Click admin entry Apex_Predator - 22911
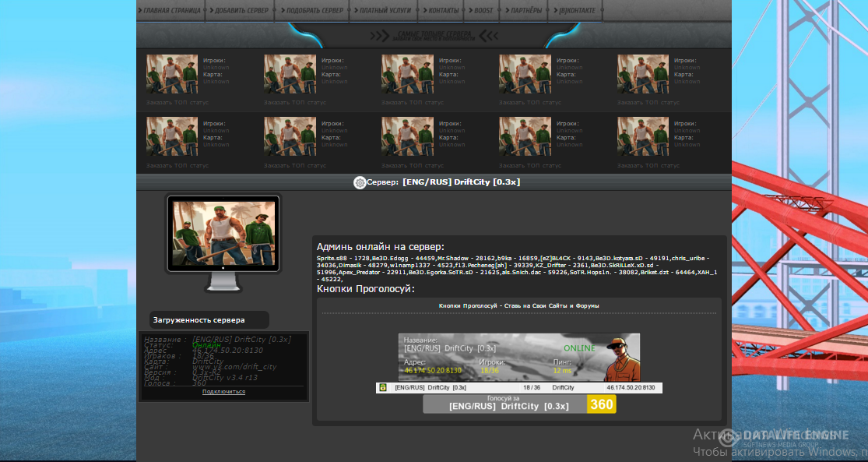Screen dimensions: 868x462 tap(372, 273)
